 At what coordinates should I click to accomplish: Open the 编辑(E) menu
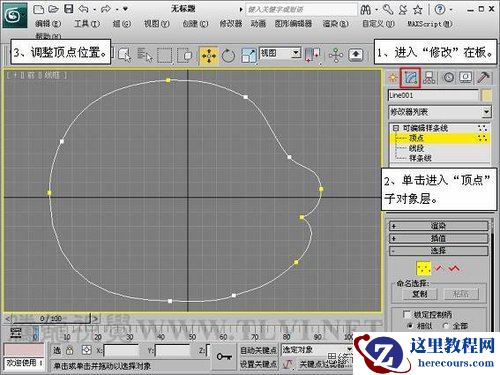[48, 24]
